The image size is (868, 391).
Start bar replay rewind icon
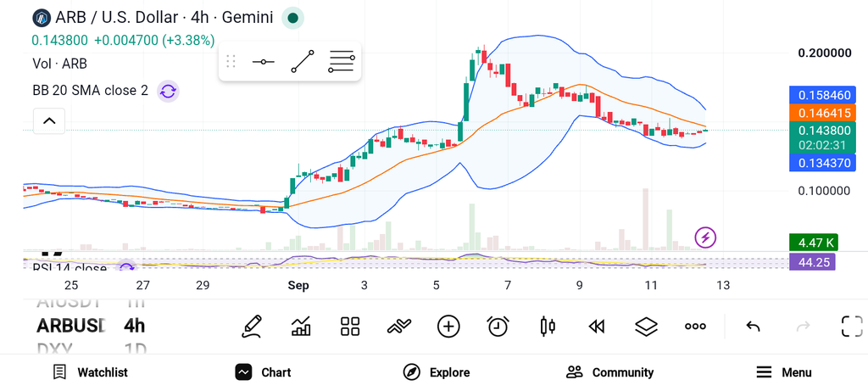pos(596,327)
